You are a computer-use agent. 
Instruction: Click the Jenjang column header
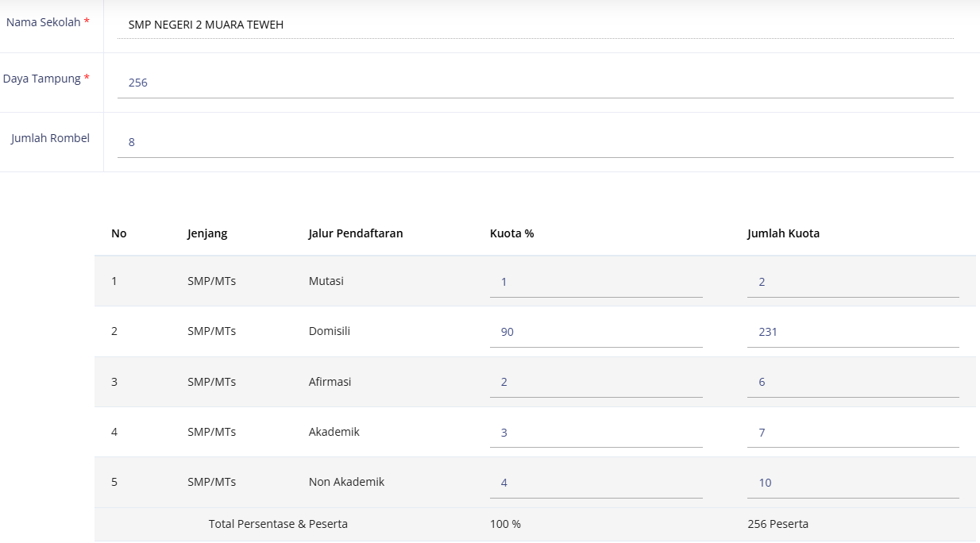click(x=207, y=233)
